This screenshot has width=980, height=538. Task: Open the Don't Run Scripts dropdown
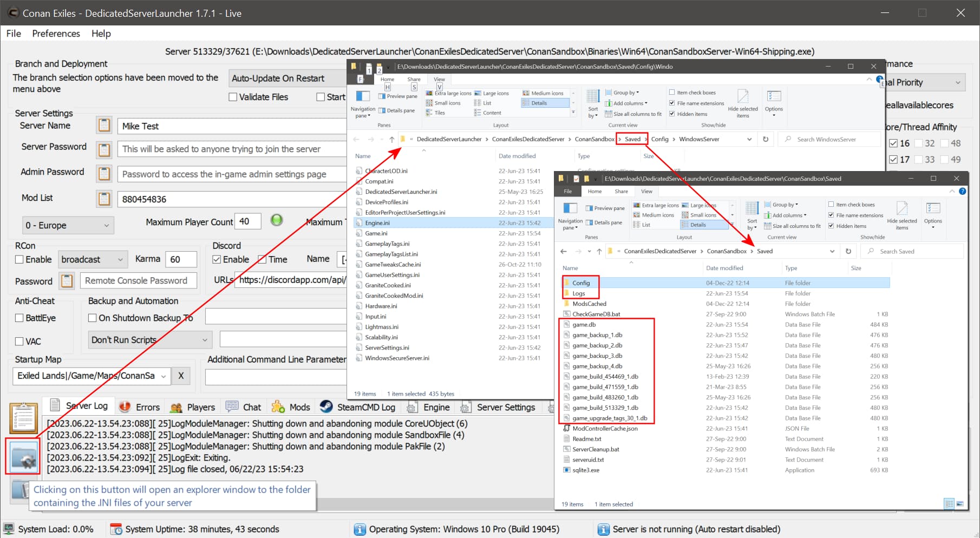pos(150,340)
